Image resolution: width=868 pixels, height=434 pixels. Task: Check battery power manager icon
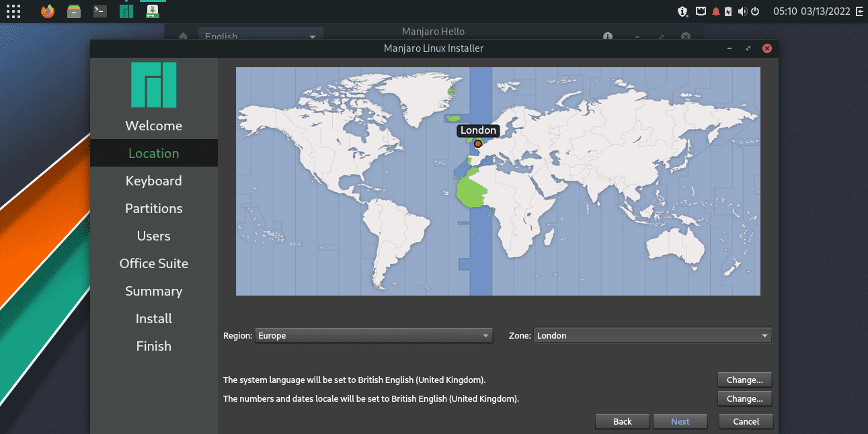727,11
